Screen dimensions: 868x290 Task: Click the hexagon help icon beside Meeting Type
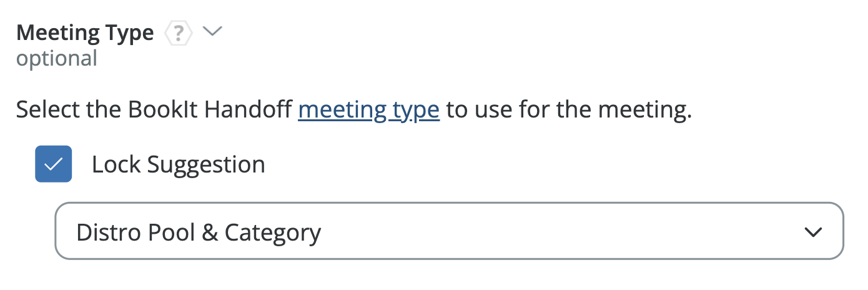click(x=179, y=33)
